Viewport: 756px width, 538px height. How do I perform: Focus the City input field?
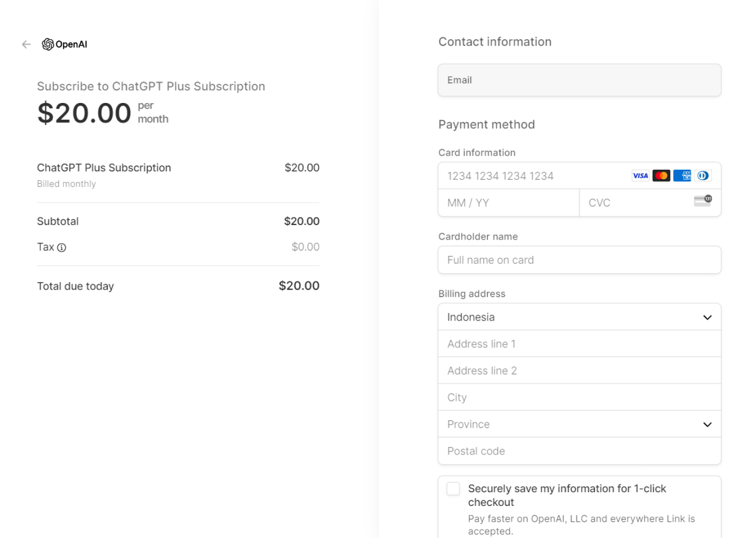(579, 398)
